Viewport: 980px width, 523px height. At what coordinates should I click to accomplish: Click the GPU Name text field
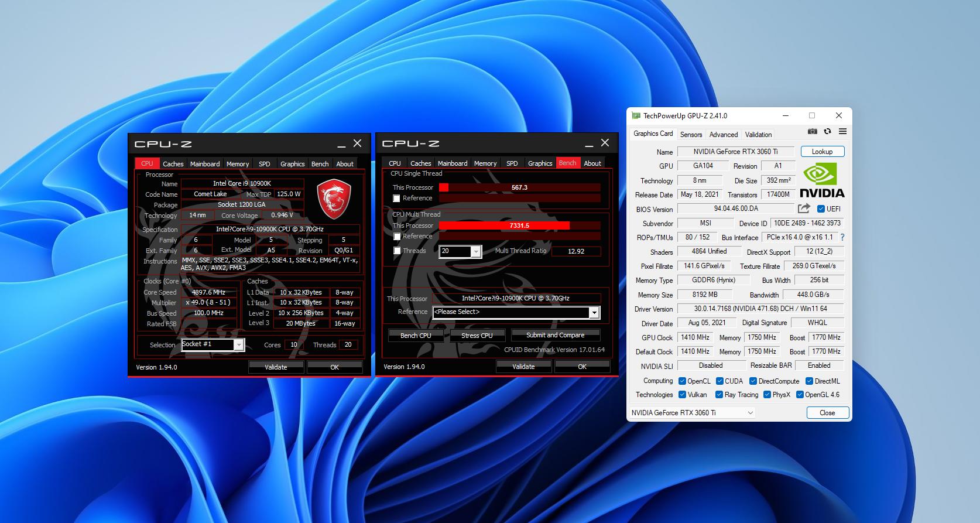[x=735, y=152]
